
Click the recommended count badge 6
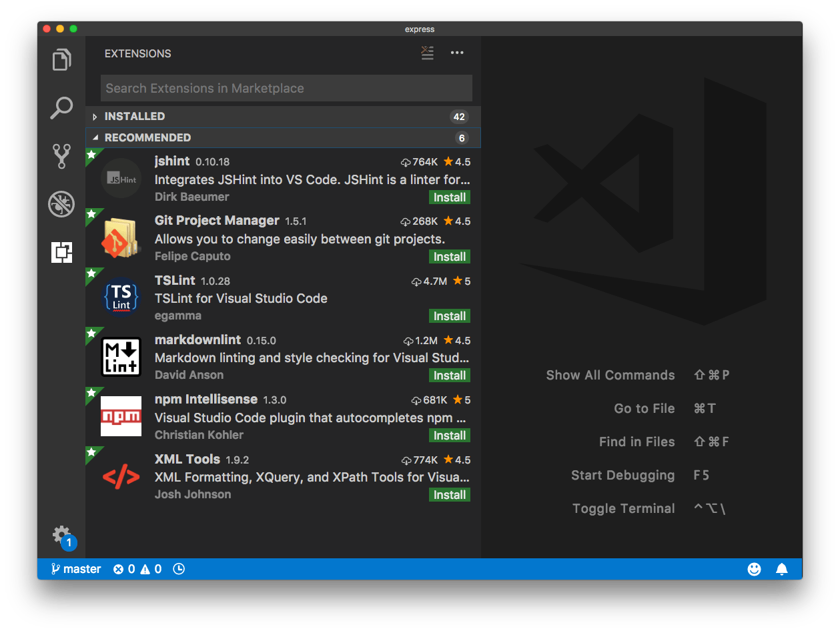(x=462, y=138)
